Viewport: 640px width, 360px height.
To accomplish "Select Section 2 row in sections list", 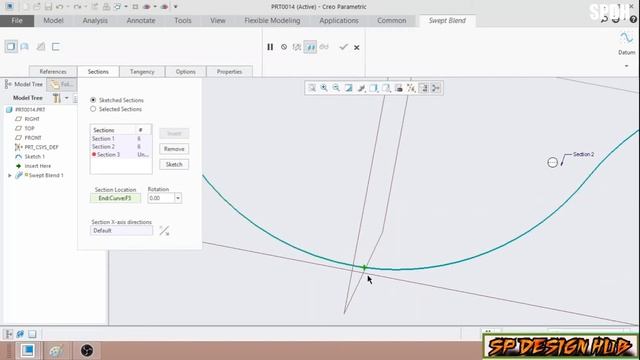I will pos(121,147).
